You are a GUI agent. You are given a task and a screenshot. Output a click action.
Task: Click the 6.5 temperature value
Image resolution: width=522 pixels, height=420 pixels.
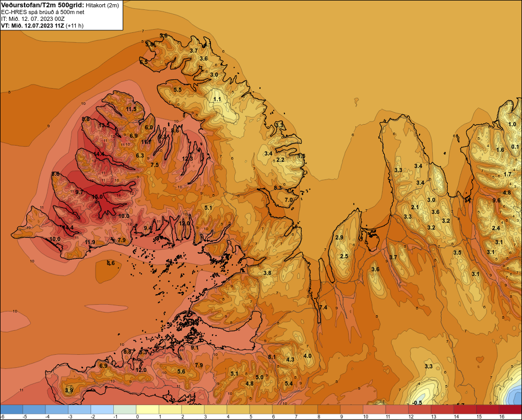tap(144, 62)
